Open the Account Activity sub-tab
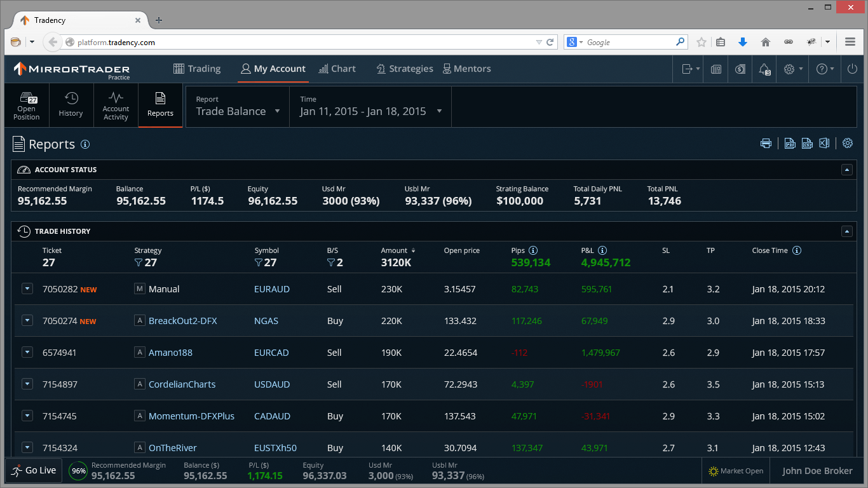 pyautogui.click(x=116, y=106)
